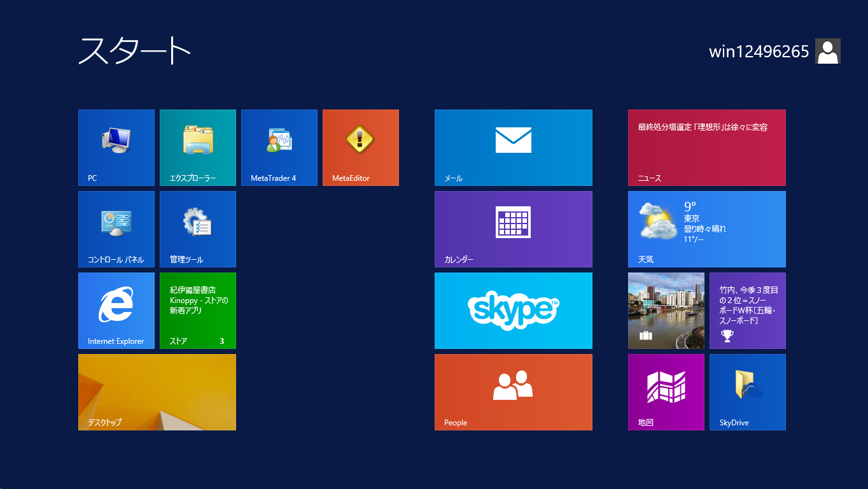Open the MetaTrader 4 tile
This screenshot has width=868, height=489.
coord(279,148)
